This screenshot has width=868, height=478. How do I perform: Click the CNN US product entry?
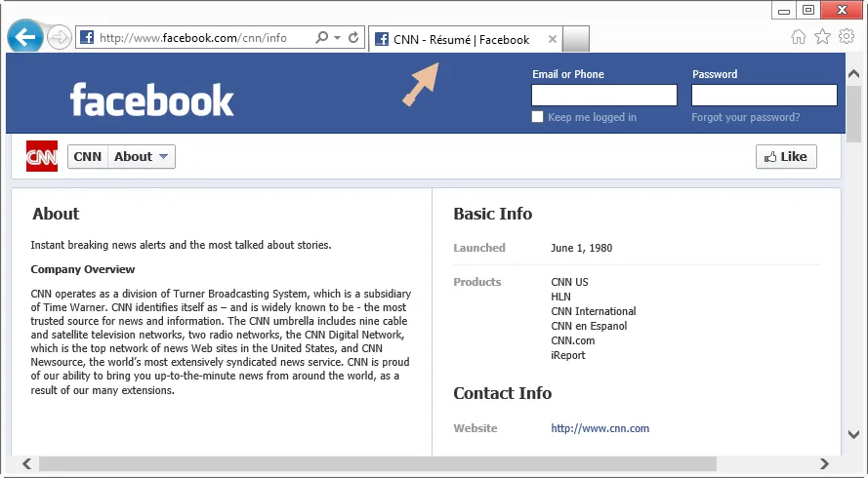[569, 282]
